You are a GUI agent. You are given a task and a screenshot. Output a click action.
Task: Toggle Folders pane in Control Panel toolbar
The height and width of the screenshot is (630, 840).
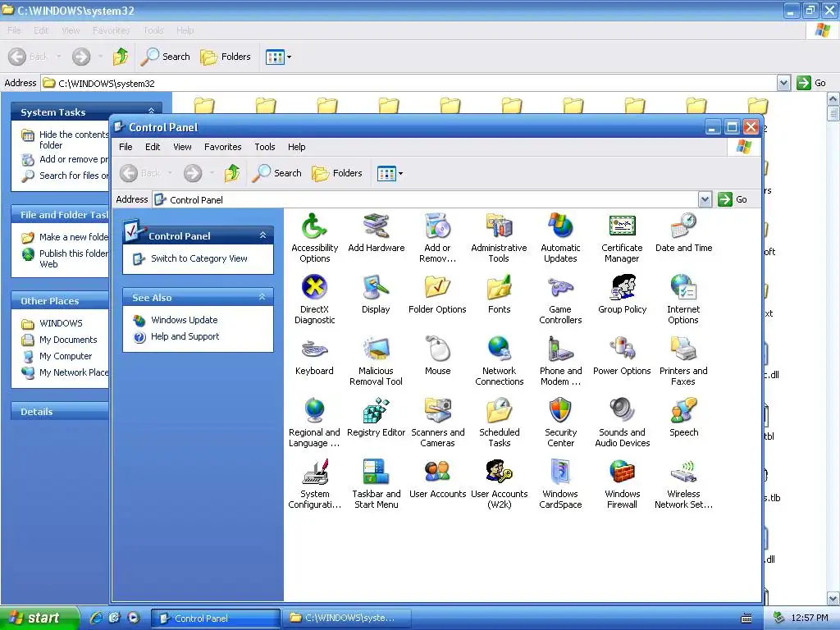[x=337, y=173]
